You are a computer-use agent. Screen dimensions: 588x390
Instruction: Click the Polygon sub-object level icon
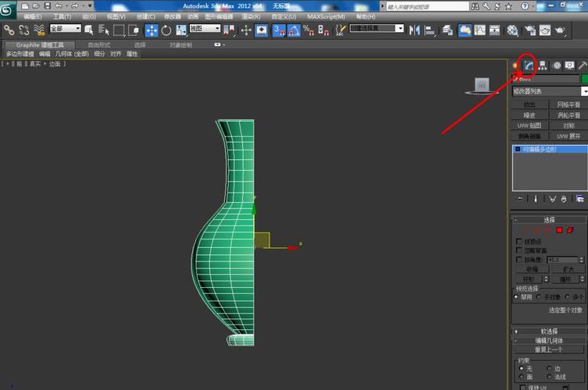558,230
